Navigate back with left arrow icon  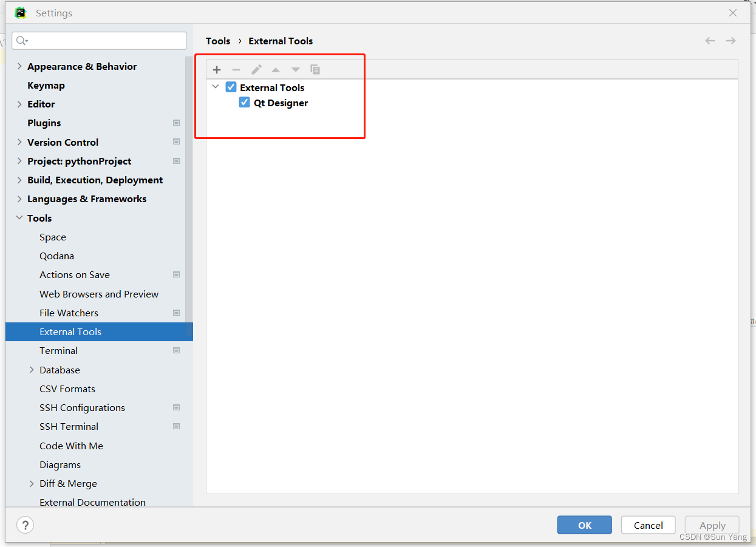tap(710, 41)
